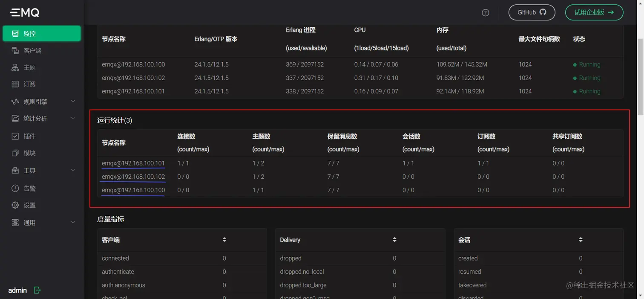Click the 工具 toolbox icon
This screenshot has width=644, height=299.
[15, 170]
